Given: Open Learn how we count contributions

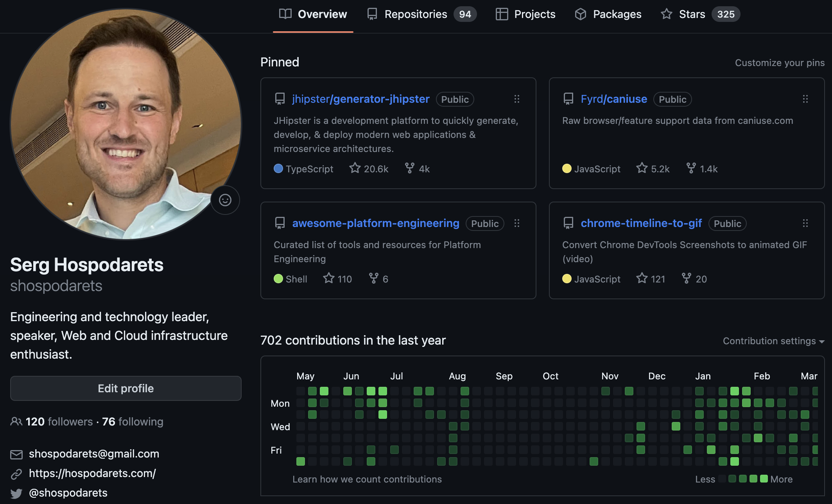Looking at the screenshot, I should click(x=367, y=479).
